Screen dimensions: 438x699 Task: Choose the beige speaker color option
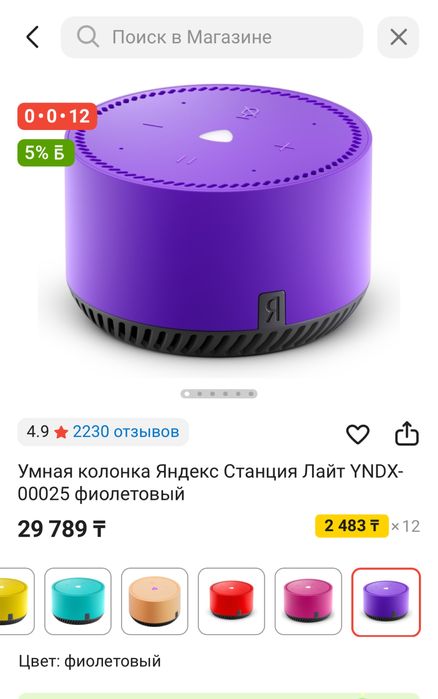(x=154, y=600)
